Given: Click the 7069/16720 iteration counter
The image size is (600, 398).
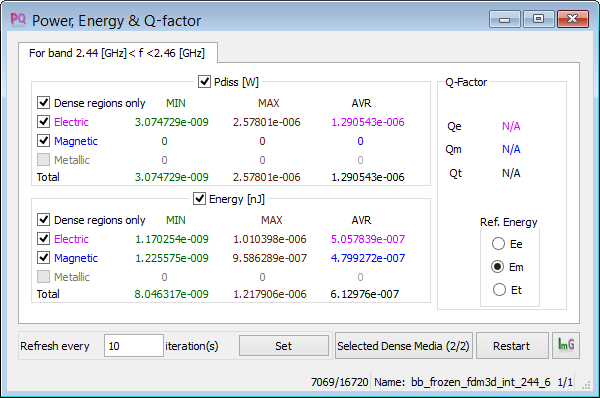Looking at the screenshot, I should pyautogui.click(x=339, y=382).
